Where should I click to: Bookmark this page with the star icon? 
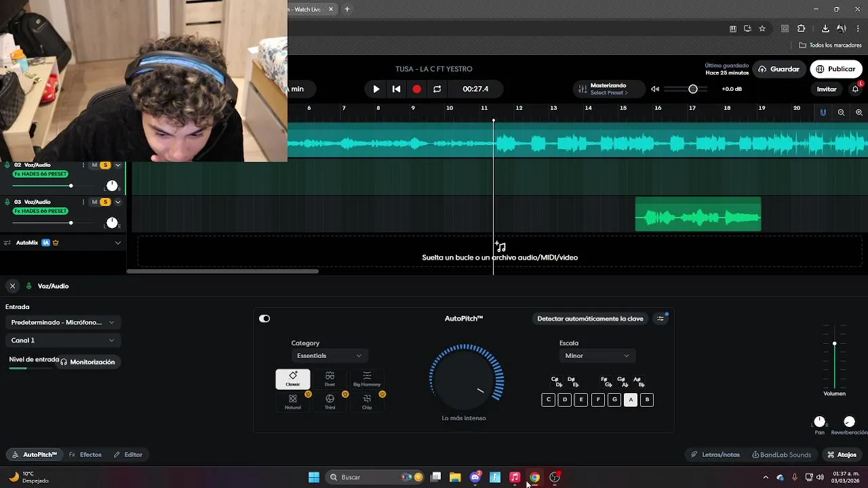[x=762, y=28]
